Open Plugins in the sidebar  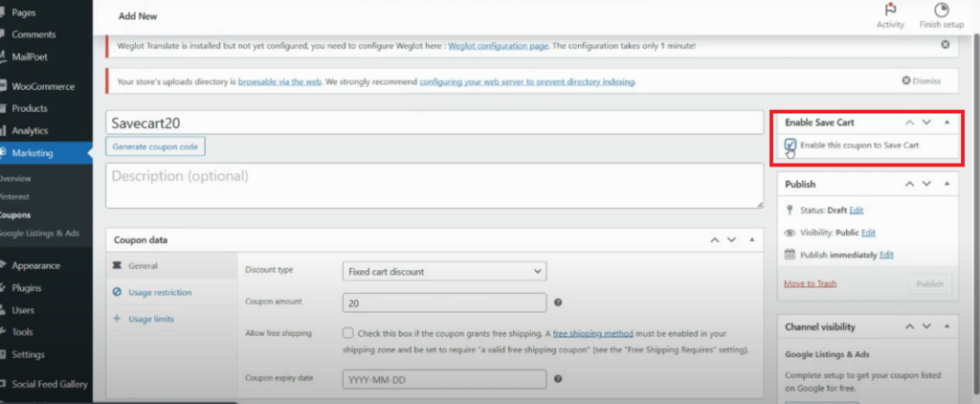28,287
